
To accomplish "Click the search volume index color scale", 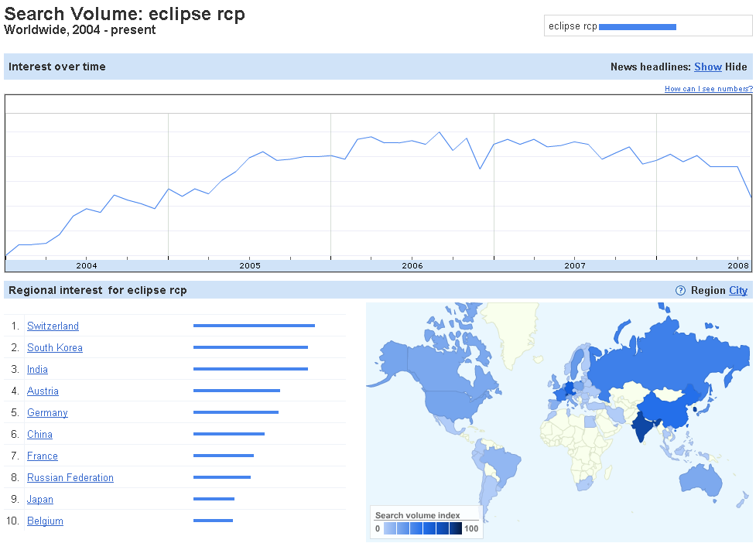I will [x=422, y=528].
